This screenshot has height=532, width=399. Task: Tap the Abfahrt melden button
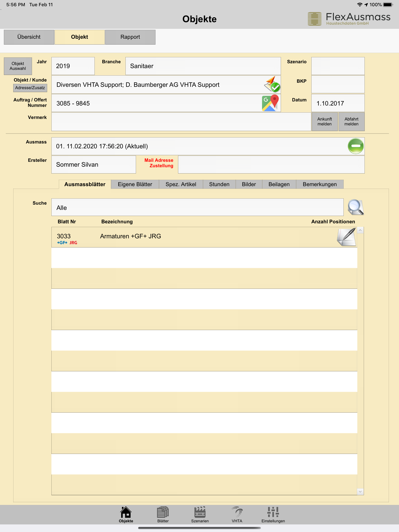pyautogui.click(x=352, y=122)
